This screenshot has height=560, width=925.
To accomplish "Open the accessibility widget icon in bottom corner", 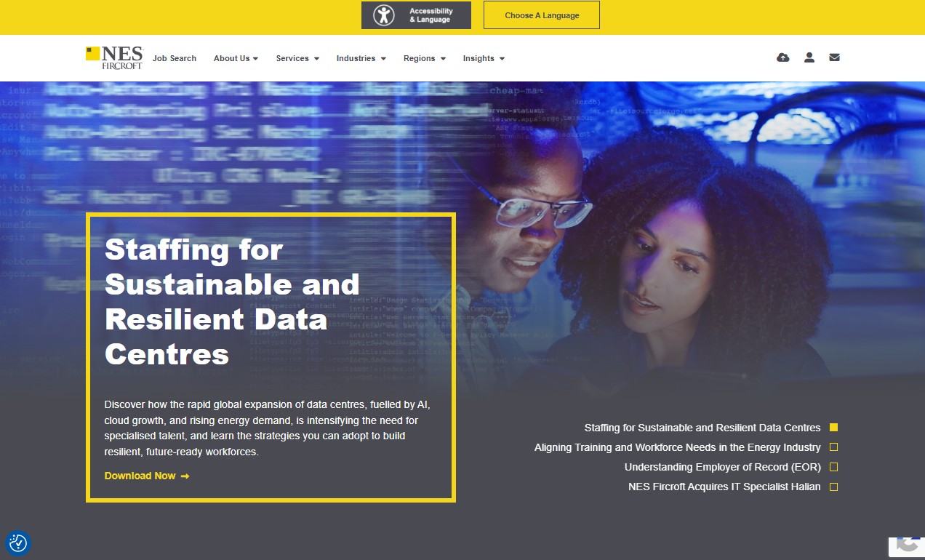I will pos(18,543).
